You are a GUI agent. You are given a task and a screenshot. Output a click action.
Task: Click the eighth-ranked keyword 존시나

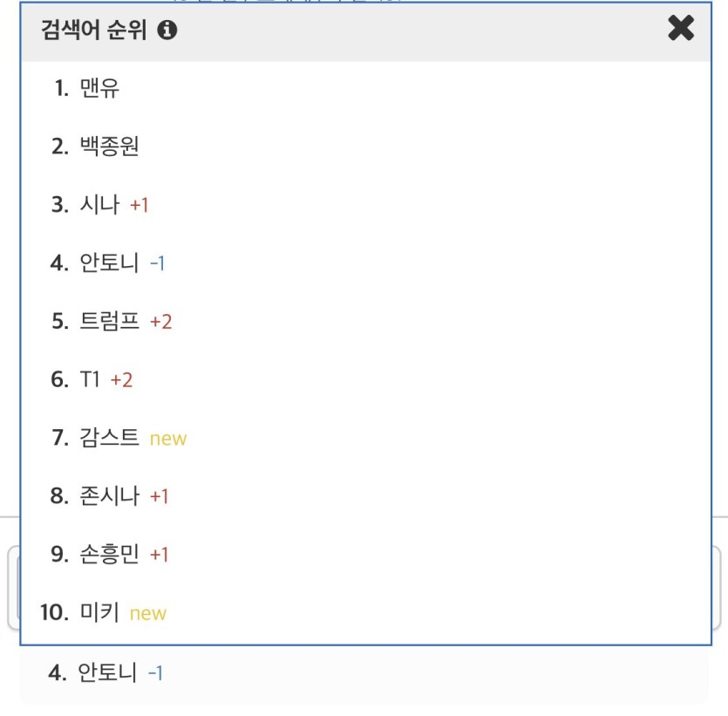pyautogui.click(x=109, y=496)
